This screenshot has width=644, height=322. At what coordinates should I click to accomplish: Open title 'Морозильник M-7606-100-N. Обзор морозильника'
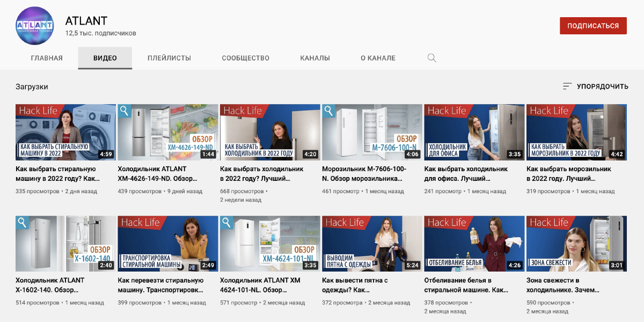(364, 174)
